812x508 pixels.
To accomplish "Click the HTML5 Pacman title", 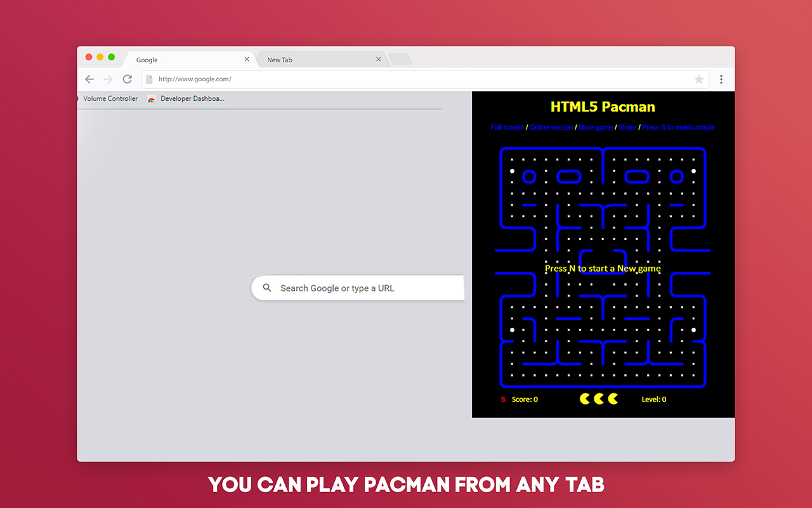I will [603, 107].
